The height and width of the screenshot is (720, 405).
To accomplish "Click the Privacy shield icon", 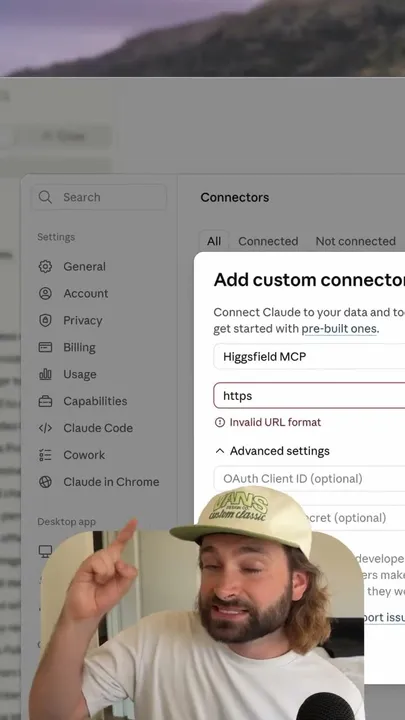I will (45, 320).
